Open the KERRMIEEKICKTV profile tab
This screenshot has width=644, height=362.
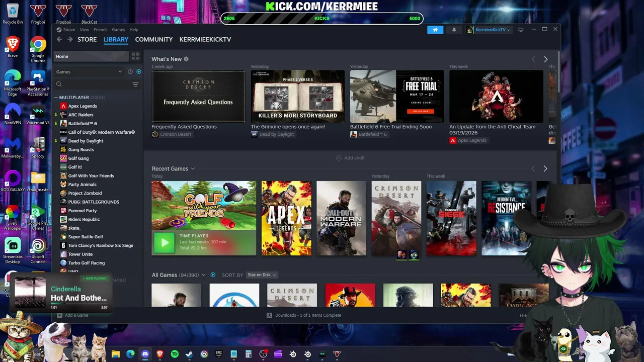tap(205, 39)
